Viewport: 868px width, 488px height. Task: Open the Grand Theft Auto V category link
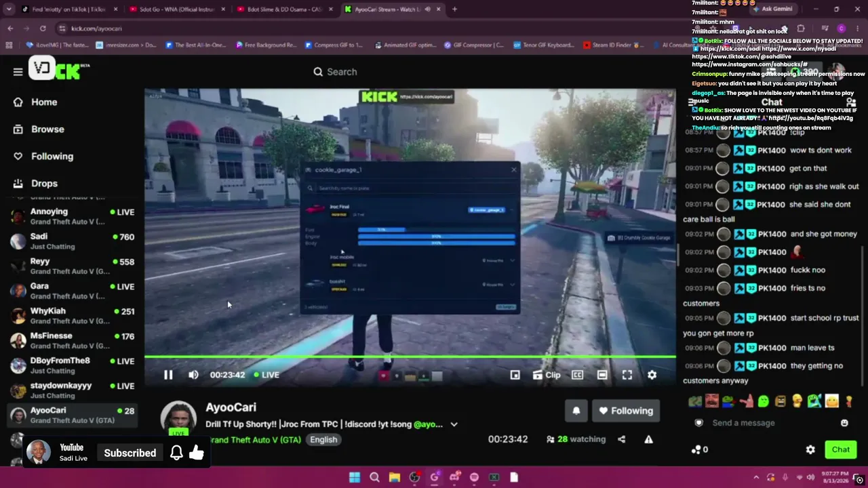(254, 440)
